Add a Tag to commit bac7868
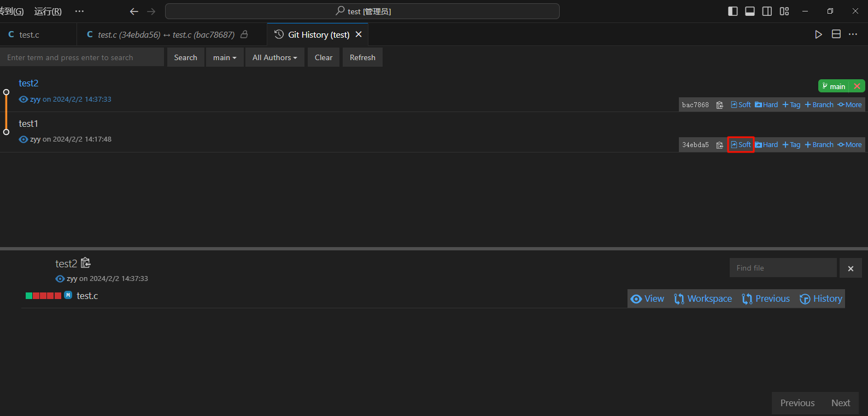Screen dimensions: 868x416 point(791,105)
